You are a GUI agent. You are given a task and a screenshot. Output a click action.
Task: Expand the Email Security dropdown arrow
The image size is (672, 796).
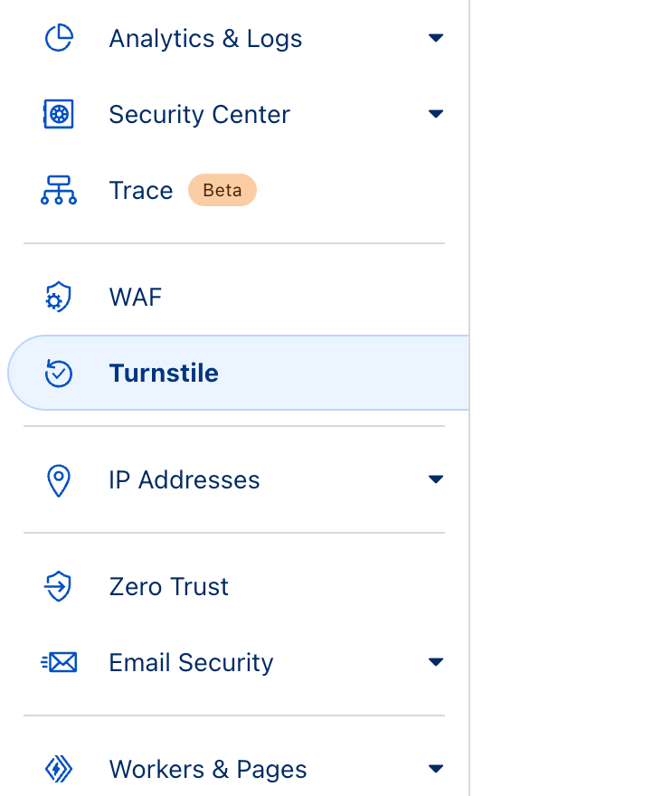pos(436,663)
